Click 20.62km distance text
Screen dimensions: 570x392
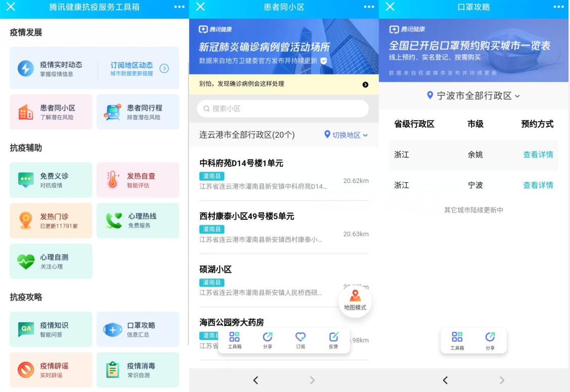[x=356, y=180]
